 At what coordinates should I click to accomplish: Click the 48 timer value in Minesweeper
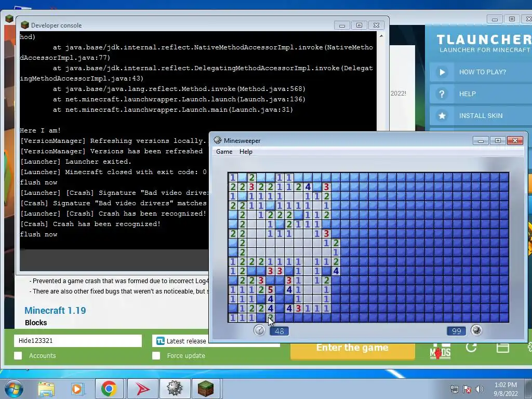point(279,331)
